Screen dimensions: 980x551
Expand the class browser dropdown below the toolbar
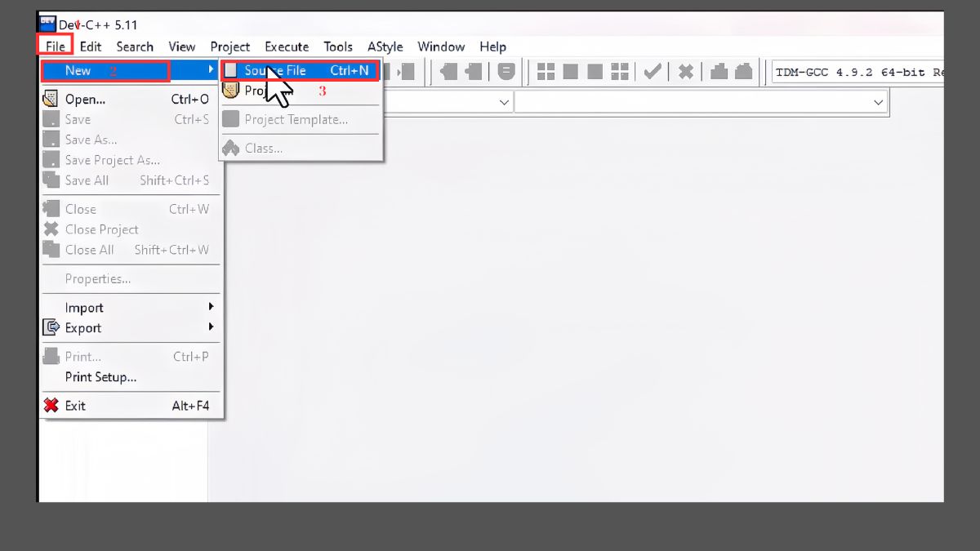[x=502, y=101]
